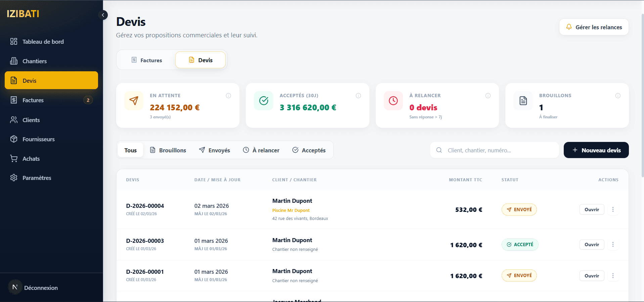Open Gérer les relances
The width and height of the screenshot is (644, 302).
pyautogui.click(x=594, y=27)
